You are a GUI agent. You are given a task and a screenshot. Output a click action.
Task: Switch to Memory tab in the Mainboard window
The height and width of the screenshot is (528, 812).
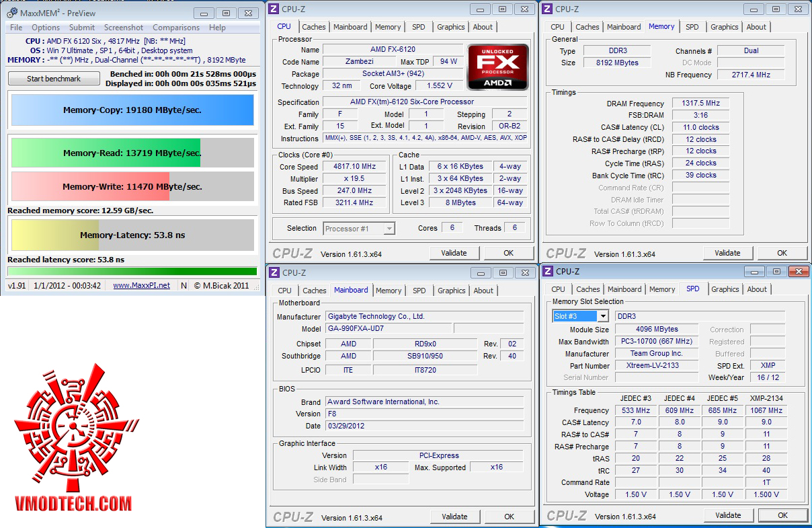coord(389,291)
